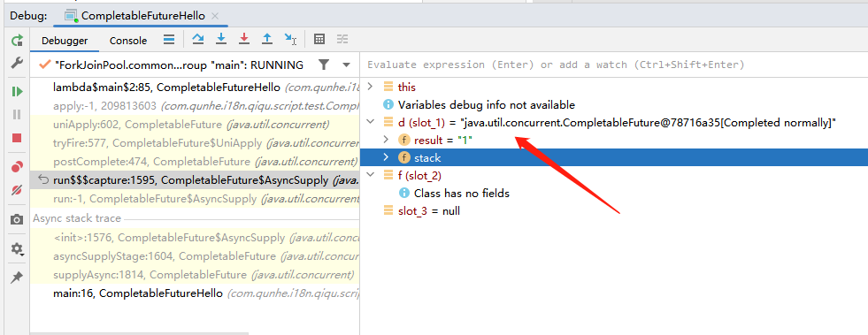Expand the 'this' variable node
Screen dimensions: 868x335
coord(371,88)
